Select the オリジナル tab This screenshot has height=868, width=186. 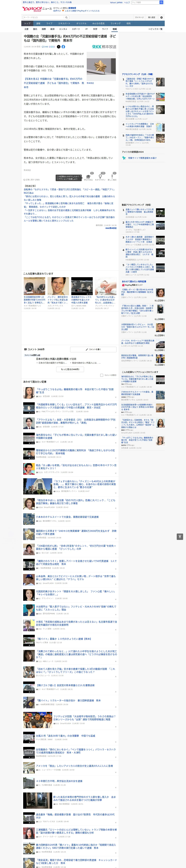pos(81,24)
